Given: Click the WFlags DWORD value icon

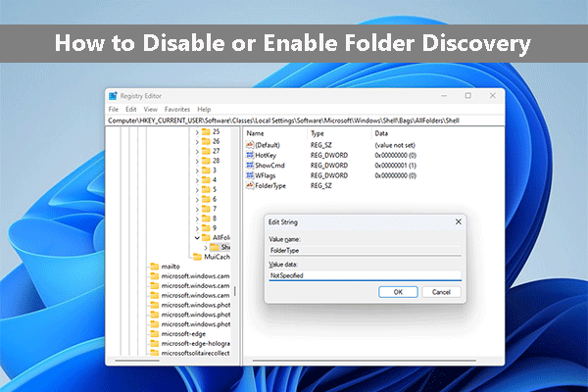Looking at the screenshot, I should 250,175.
